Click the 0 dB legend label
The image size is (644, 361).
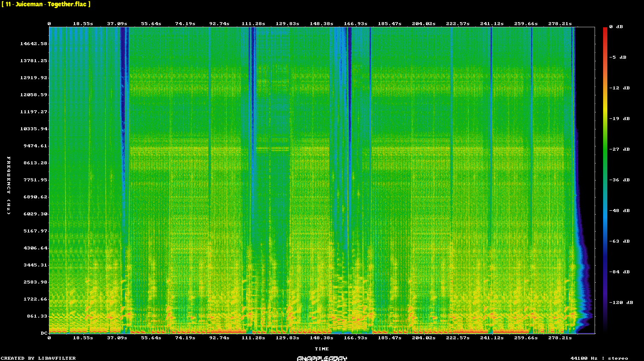[616, 27]
